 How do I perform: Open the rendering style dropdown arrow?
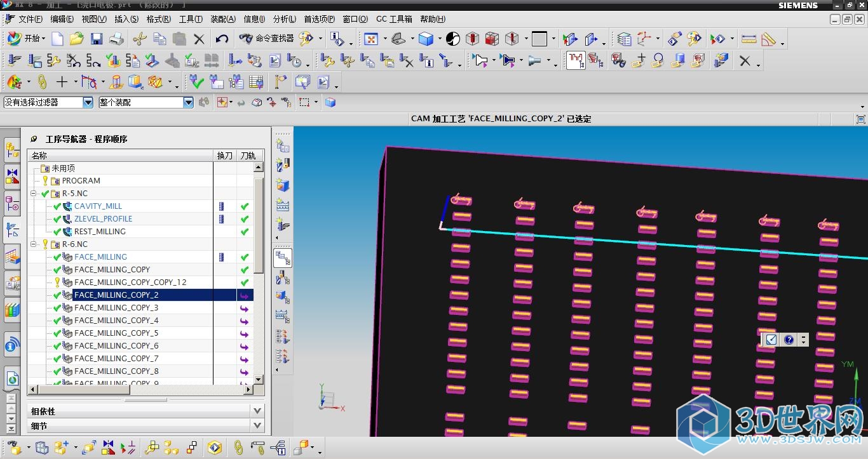pos(440,39)
